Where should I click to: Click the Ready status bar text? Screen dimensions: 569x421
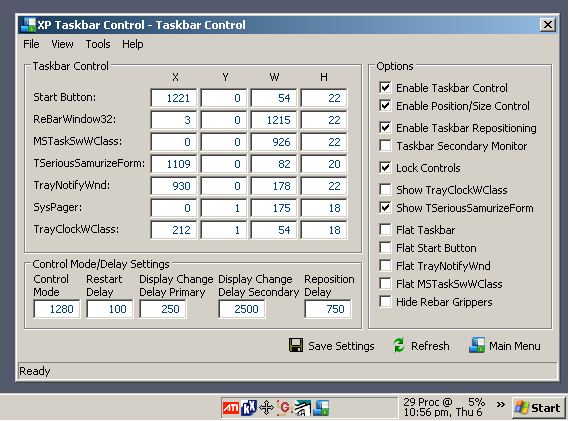click(x=35, y=371)
